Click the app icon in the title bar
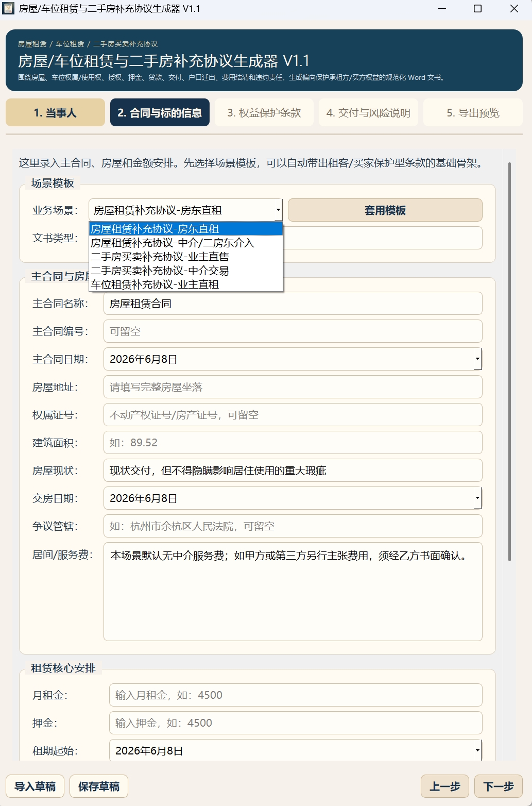The height and width of the screenshot is (806, 532). point(8,9)
